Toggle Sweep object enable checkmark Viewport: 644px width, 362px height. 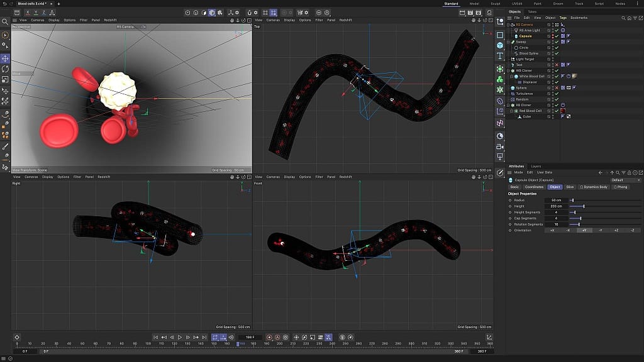557,42
